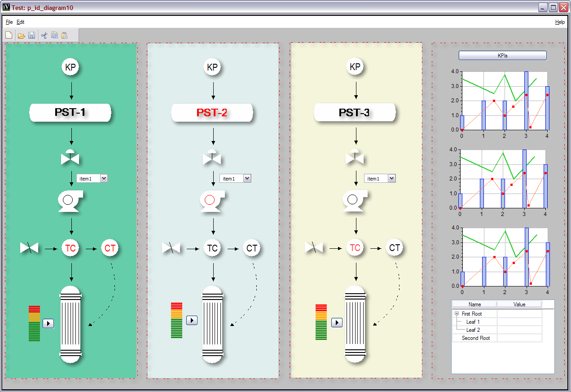The width and height of the screenshot is (571, 392).
Task: Click the Save disk toolbar icon
Action: click(x=31, y=35)
